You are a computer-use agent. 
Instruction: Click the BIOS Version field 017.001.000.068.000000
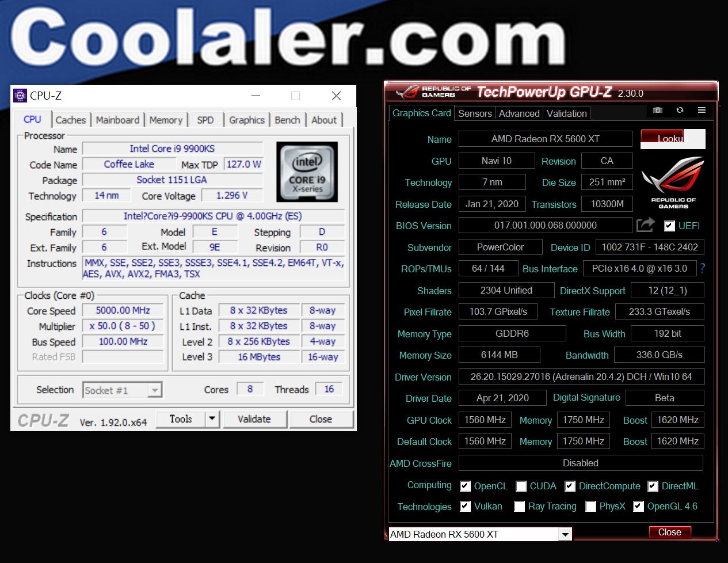tap(546, 225)
